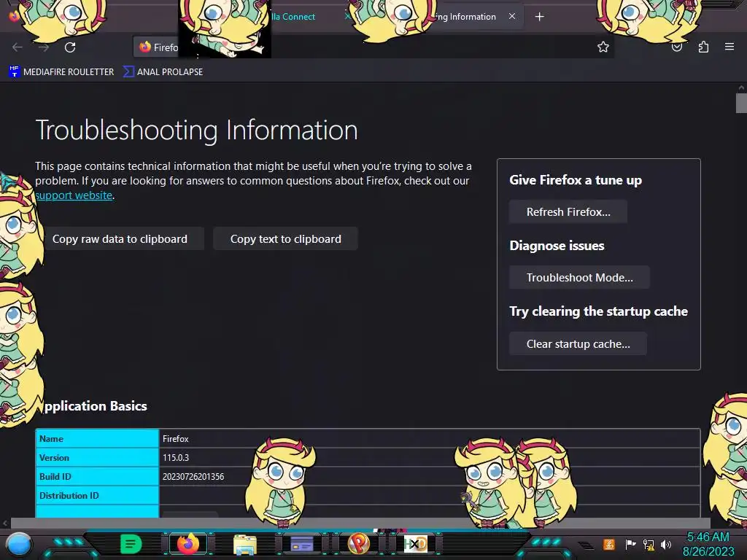The image size is (747, 560).
Task: Open the Firefox hamburger application menu
Action: tap(729, 47)
